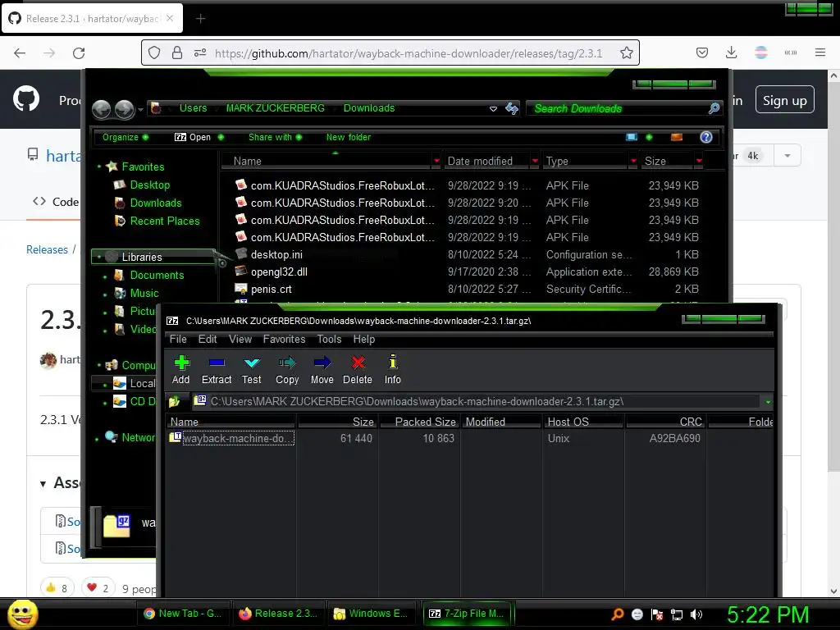Click Sign up button on GitHub
The width and height of the screenshot is (840, 630).
point(785,100)
